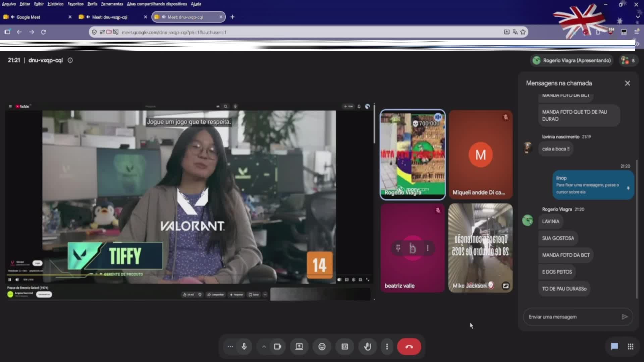The image size is (644, 362).
Task: Open the emoji reactions button
Action: click(322, 347)
